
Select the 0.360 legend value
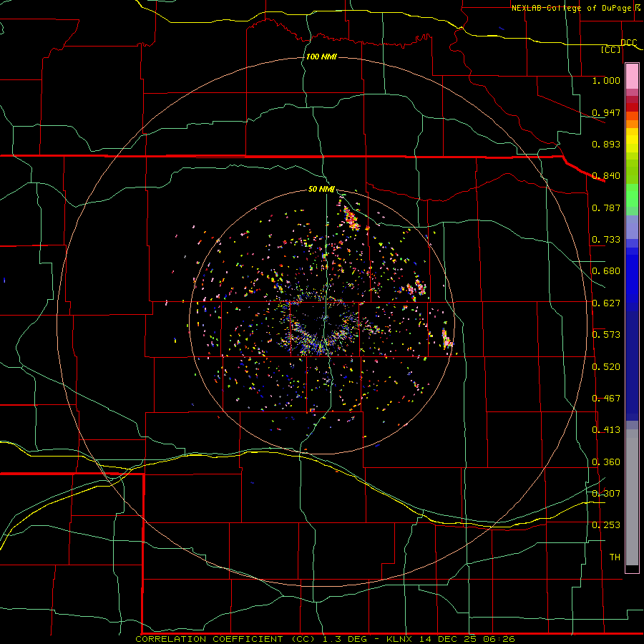tap(606, 462)
